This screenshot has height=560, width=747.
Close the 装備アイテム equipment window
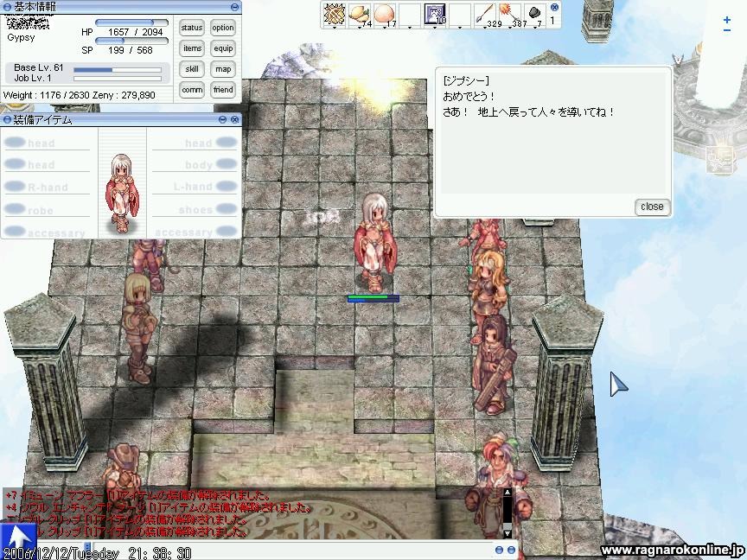point(234,119)
